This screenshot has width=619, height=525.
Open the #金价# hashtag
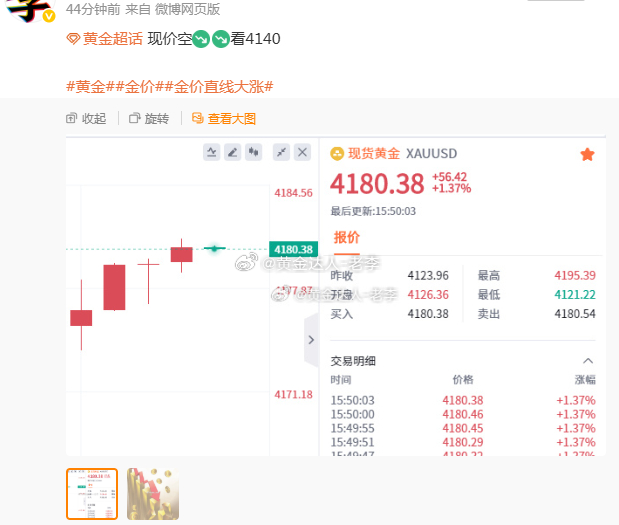point(139,86)
